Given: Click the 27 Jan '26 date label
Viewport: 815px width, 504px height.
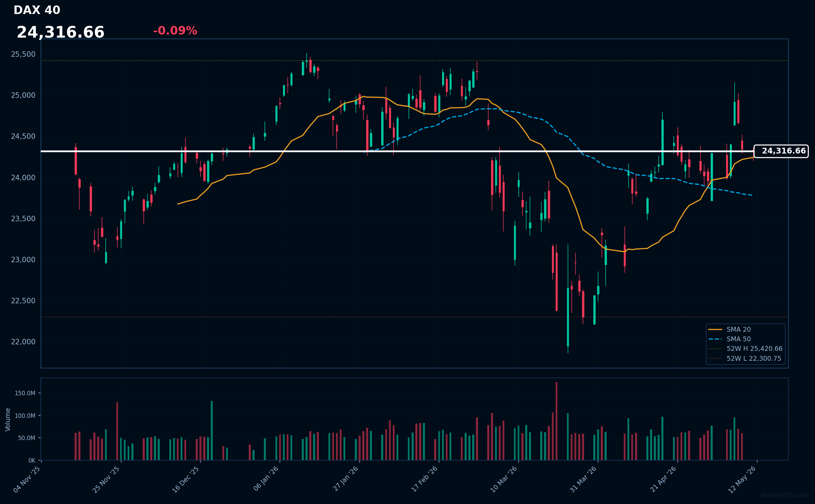Looking at the screenshot, I should pyautogui.click(x=346, y=479).
